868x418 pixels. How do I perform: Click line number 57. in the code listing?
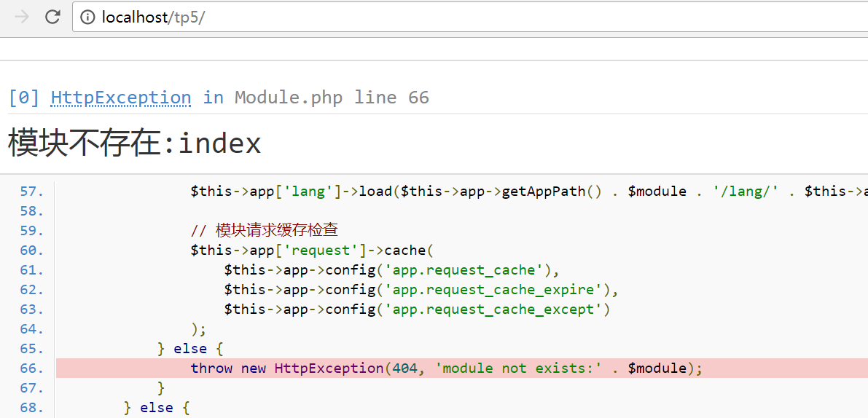[31, 192]
